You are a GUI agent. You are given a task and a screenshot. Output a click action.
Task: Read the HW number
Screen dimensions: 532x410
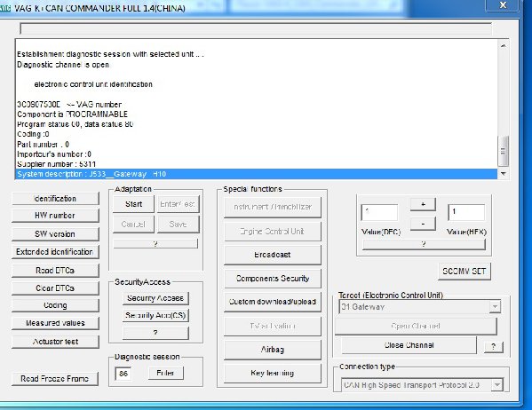pyautogui.click(x=55, y=216)
